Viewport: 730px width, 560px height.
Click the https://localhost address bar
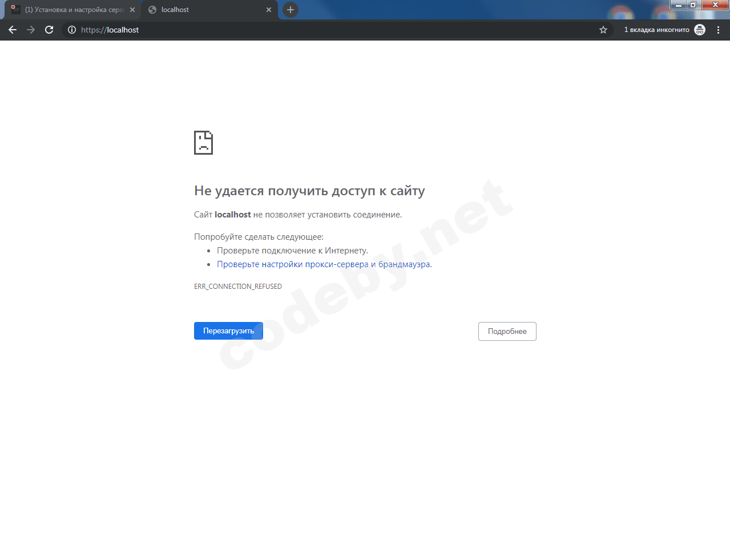click(337, 30)
